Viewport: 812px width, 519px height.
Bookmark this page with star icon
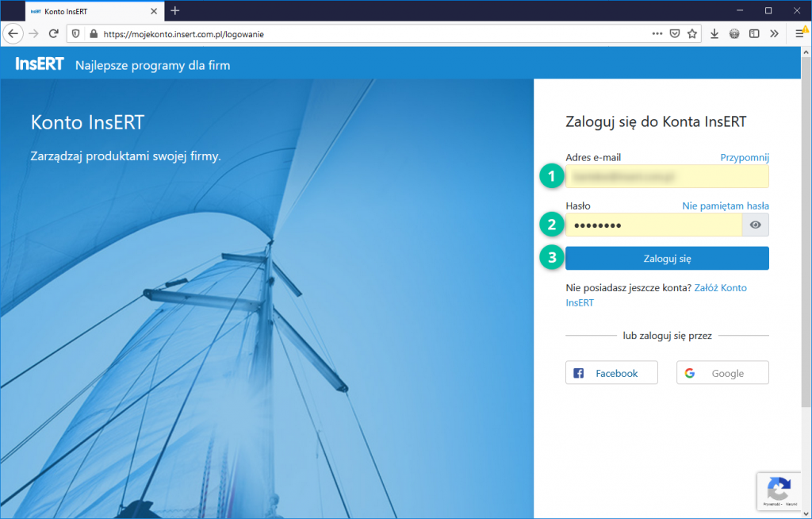pyautogui.click(x=691, y=33)
